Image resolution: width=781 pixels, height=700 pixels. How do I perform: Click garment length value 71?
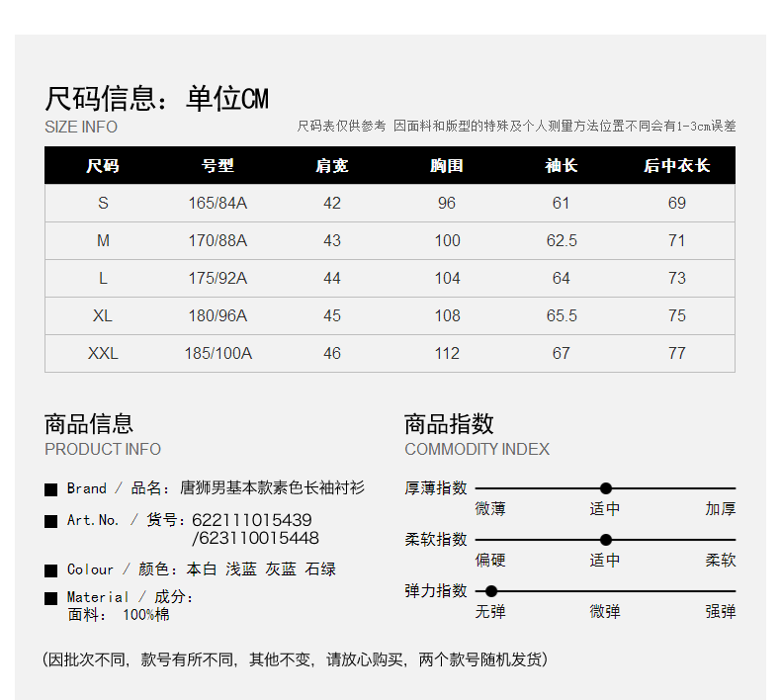pos(677,240)
